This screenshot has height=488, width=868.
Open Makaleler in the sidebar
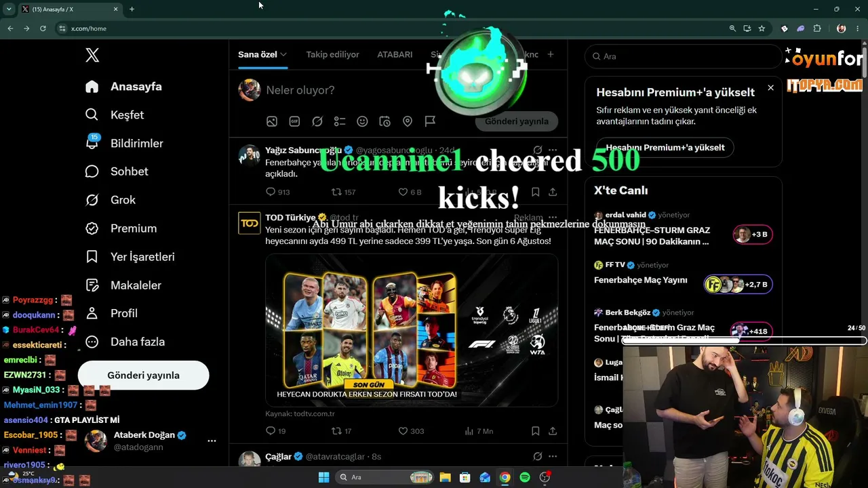coord(123,285)
